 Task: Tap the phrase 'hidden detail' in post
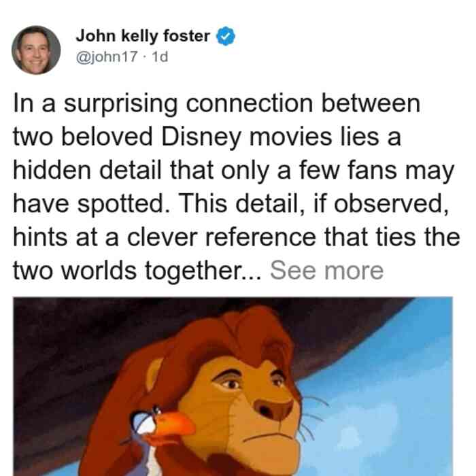87,170
